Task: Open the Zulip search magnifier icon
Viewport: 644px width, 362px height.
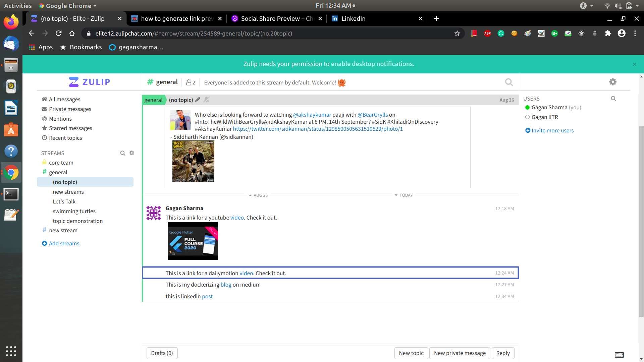Action: (x=509, y=82)
